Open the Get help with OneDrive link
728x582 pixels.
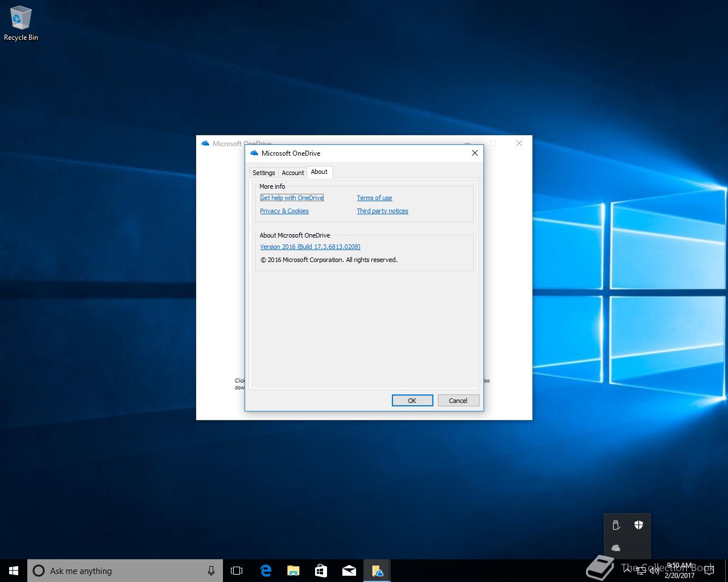pyautogui.click(x=292, y=198)
